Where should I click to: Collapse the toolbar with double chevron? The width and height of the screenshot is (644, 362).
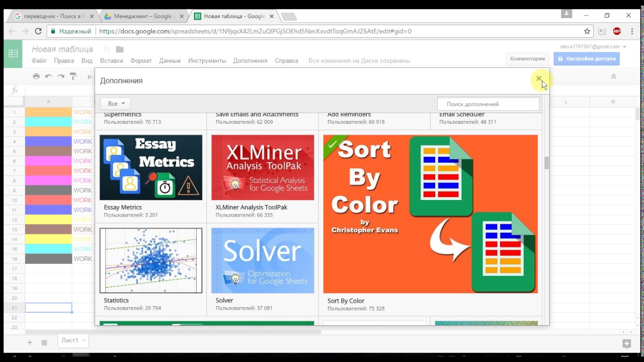(613, 76)
